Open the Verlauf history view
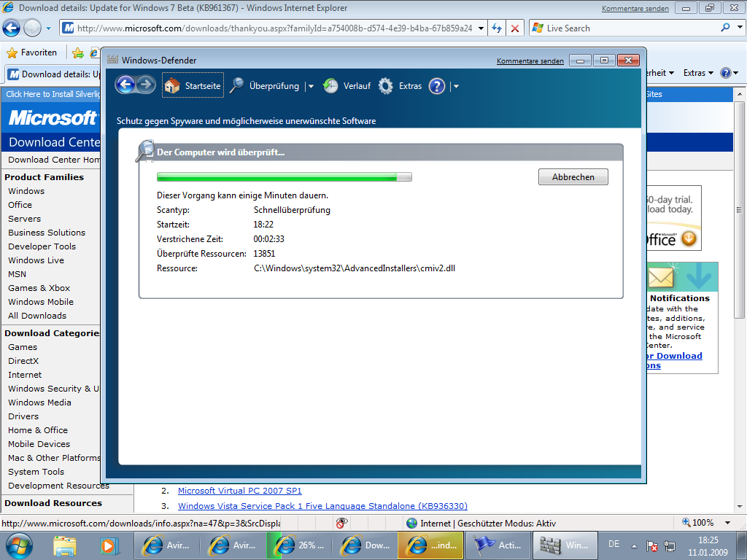 point(347,86)
